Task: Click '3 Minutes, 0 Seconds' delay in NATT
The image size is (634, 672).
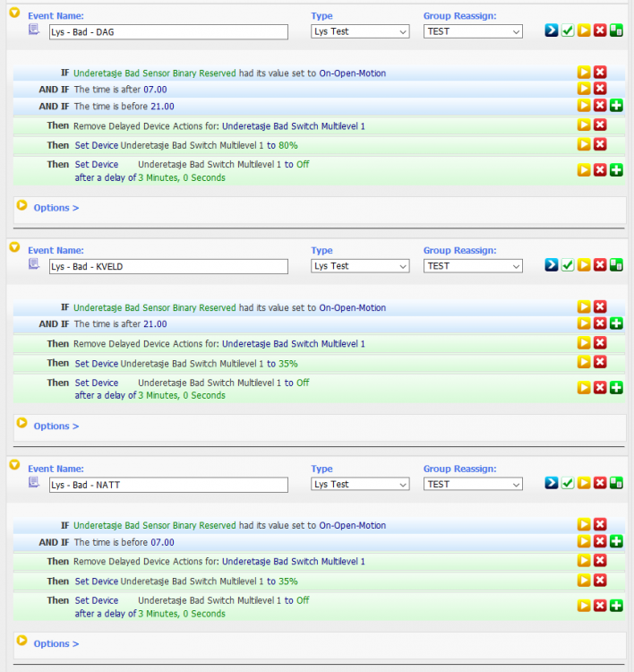Action: tap(182, 614)
